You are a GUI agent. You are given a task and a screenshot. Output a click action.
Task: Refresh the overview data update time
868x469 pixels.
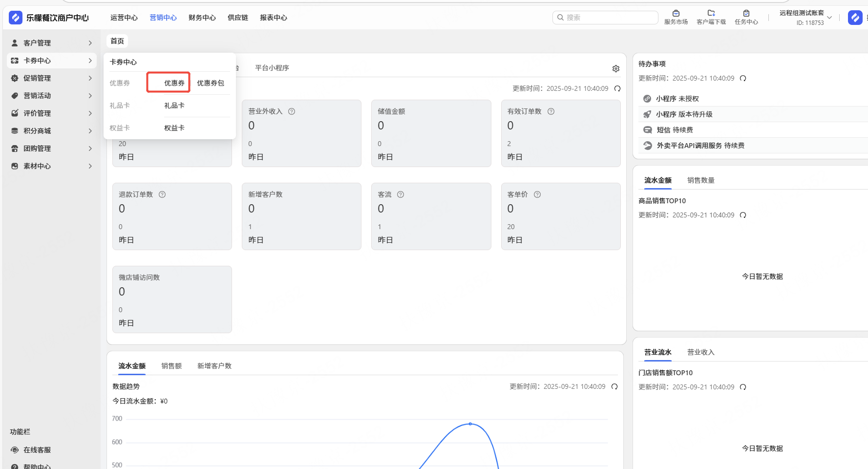[617, 88]
